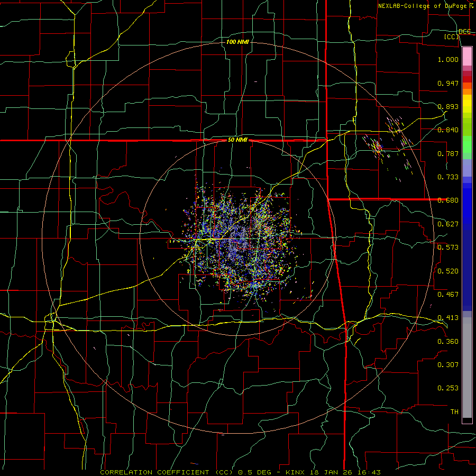This screenshot has width=476, height=476.
Task: Click the 50 NMI range ring label
Action: [x=237, y=140]
